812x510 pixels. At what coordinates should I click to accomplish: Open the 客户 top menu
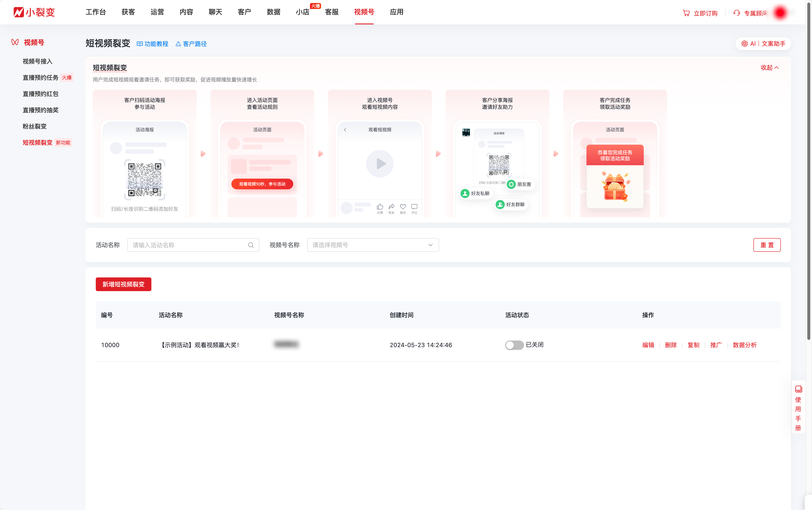point(244,12)
